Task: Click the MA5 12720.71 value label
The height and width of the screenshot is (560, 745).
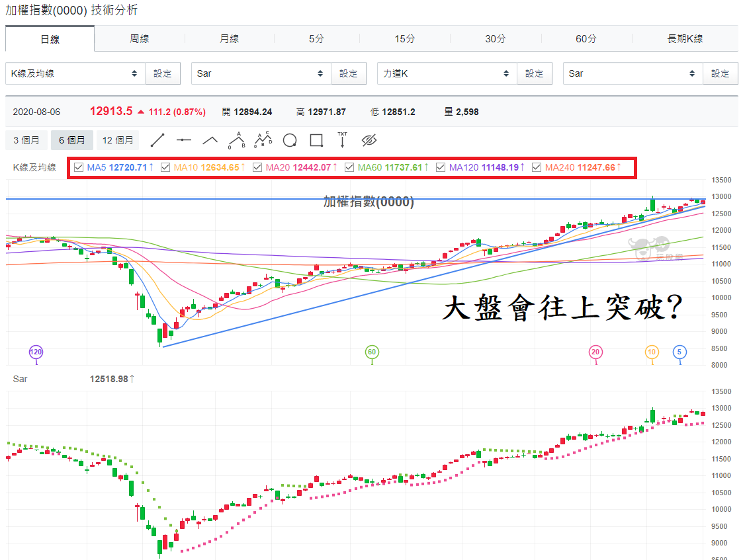Action: click(x=120, y=167)
